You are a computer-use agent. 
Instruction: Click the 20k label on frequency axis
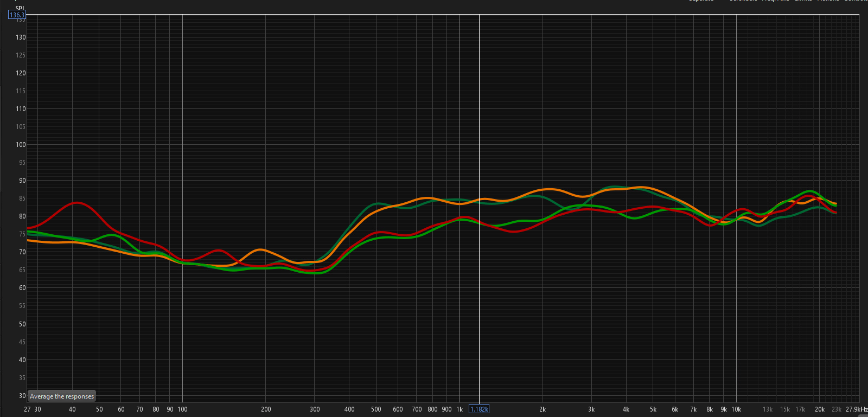click(820, 409)
